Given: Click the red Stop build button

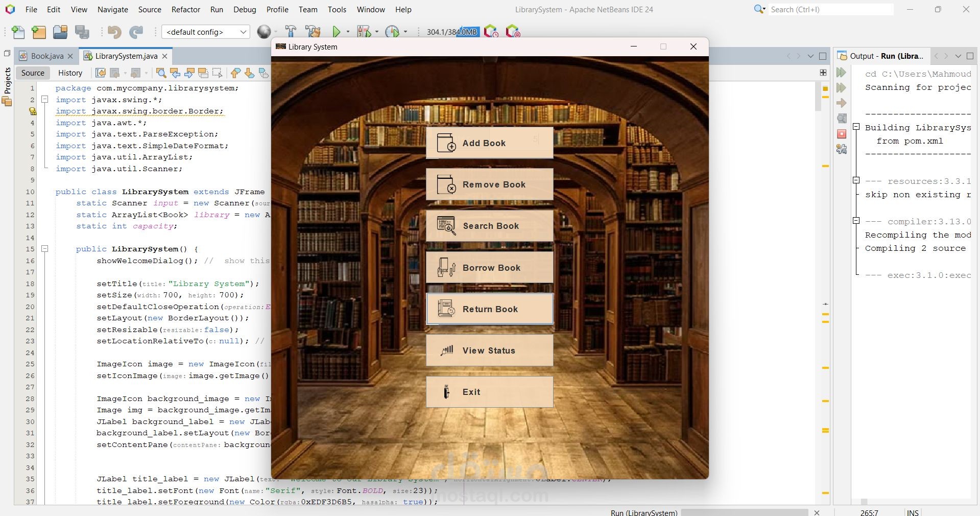Looking at the screenshot, I should (842, 134).
